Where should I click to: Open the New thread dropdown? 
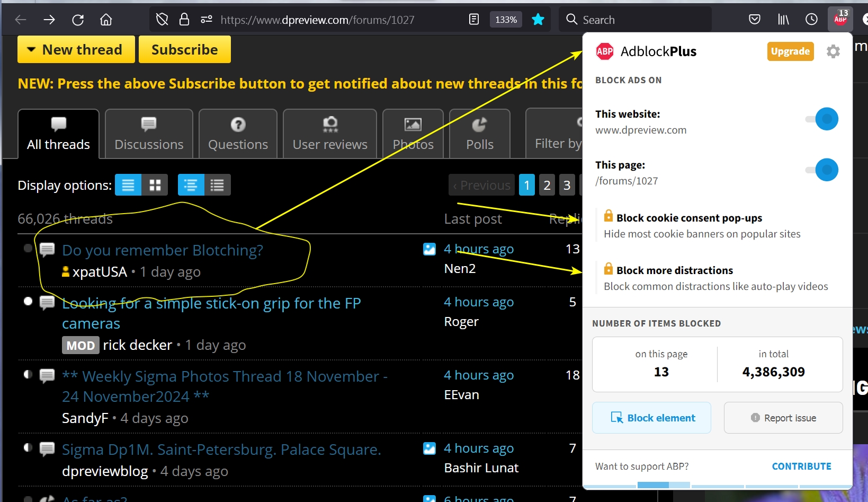[x=76, y=49]
